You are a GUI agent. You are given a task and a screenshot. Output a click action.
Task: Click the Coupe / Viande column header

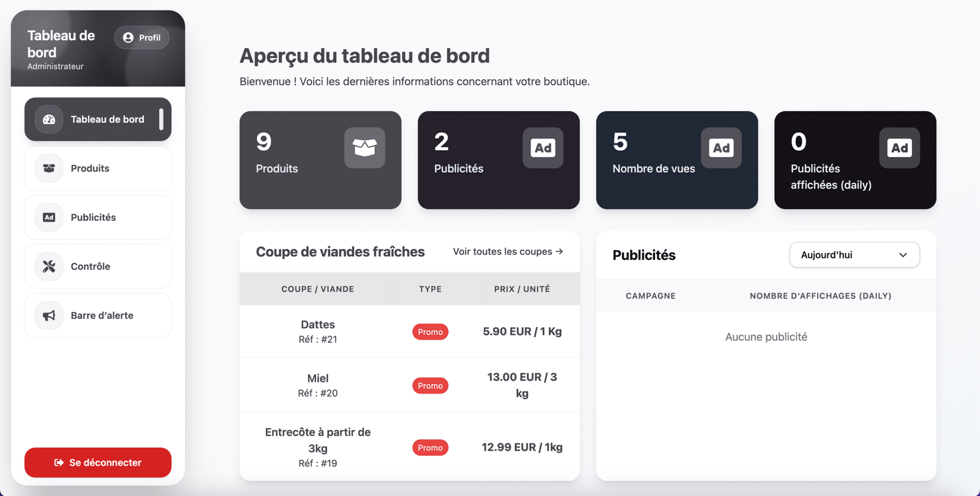317,289
